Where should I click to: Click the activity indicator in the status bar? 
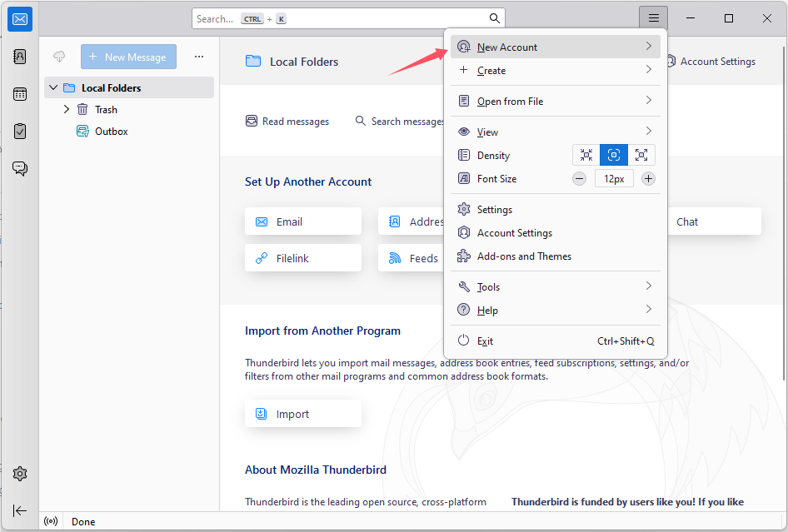[x=50, y=520]
